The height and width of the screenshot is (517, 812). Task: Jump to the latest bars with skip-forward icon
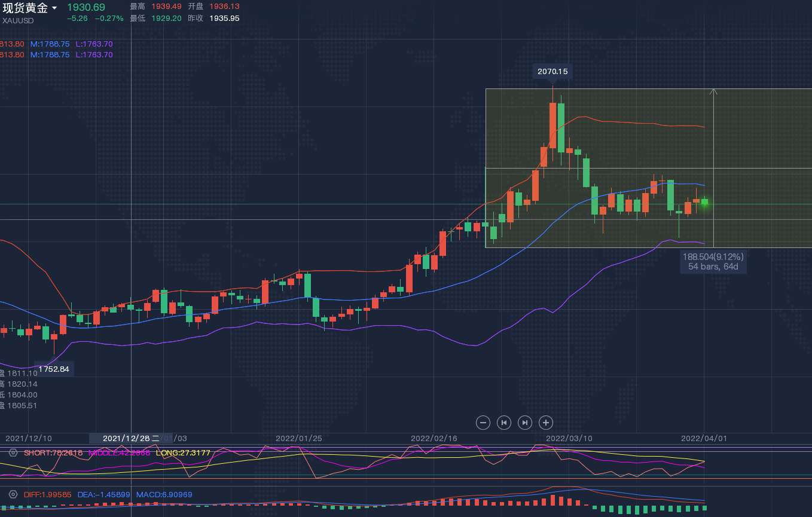click(x=525, y=423)
